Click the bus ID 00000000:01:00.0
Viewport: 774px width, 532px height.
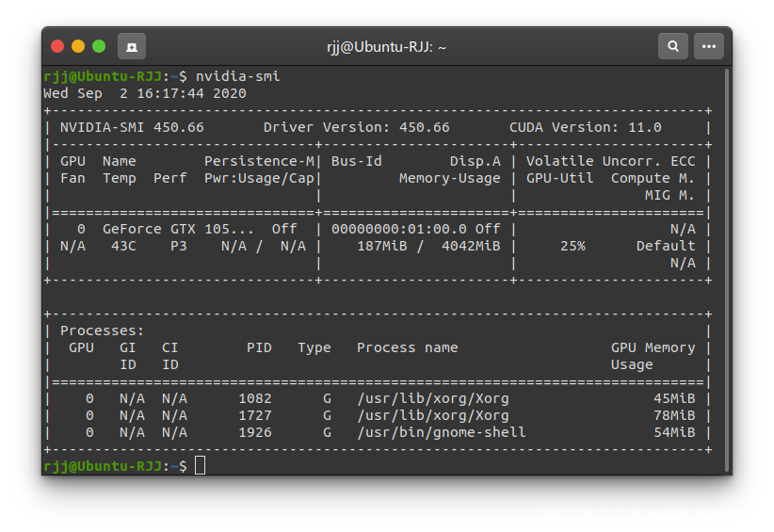click(399, 230)
